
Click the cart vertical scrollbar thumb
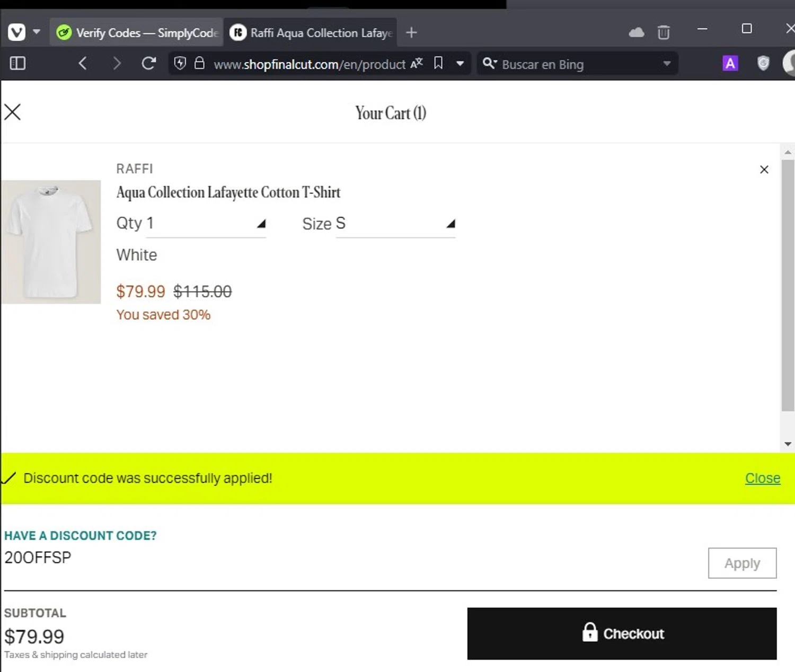pyautogui.click(x=788, y=285)
